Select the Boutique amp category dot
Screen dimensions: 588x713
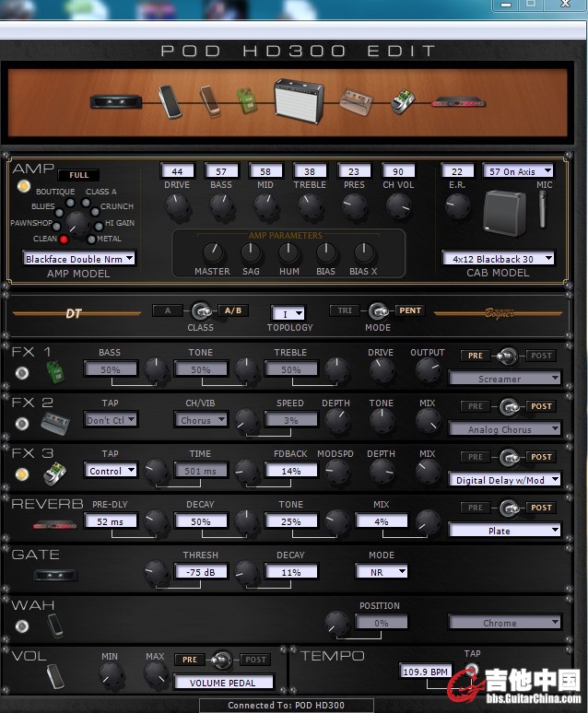coord(70,203)
